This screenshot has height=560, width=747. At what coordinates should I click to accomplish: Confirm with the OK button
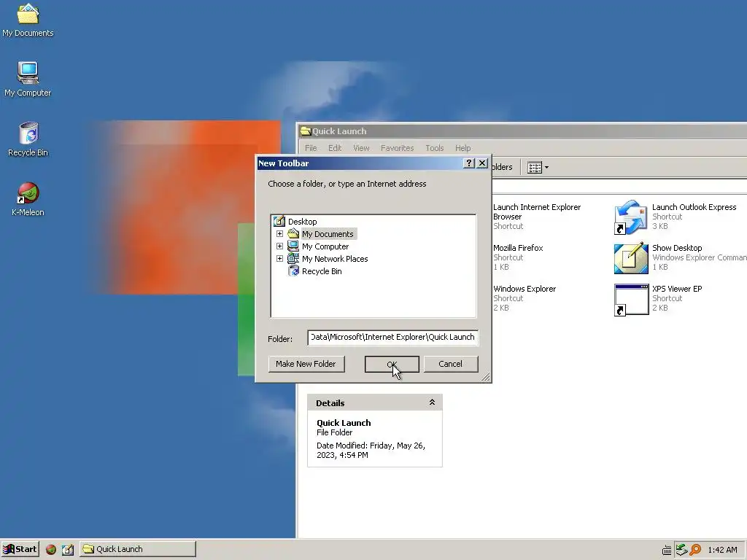(392, 364)
